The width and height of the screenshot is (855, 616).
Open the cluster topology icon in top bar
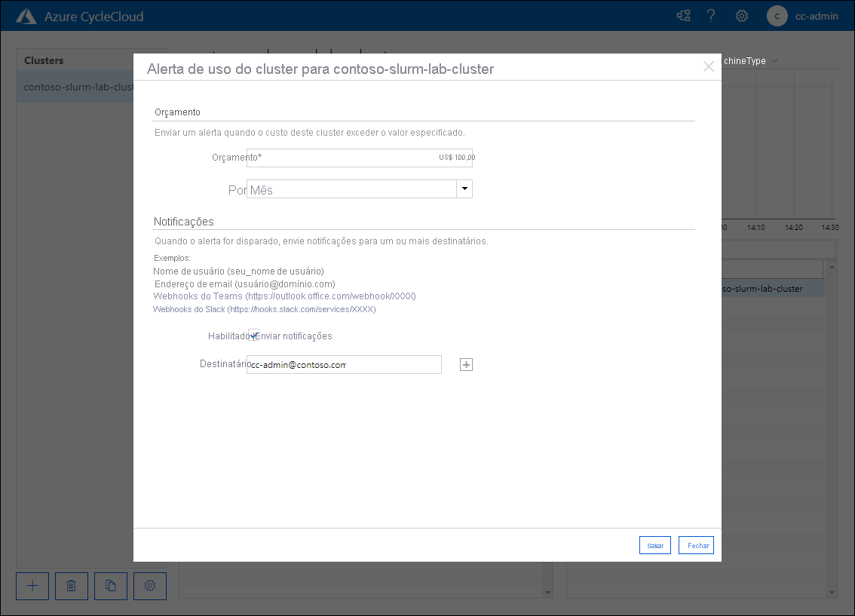683,15
